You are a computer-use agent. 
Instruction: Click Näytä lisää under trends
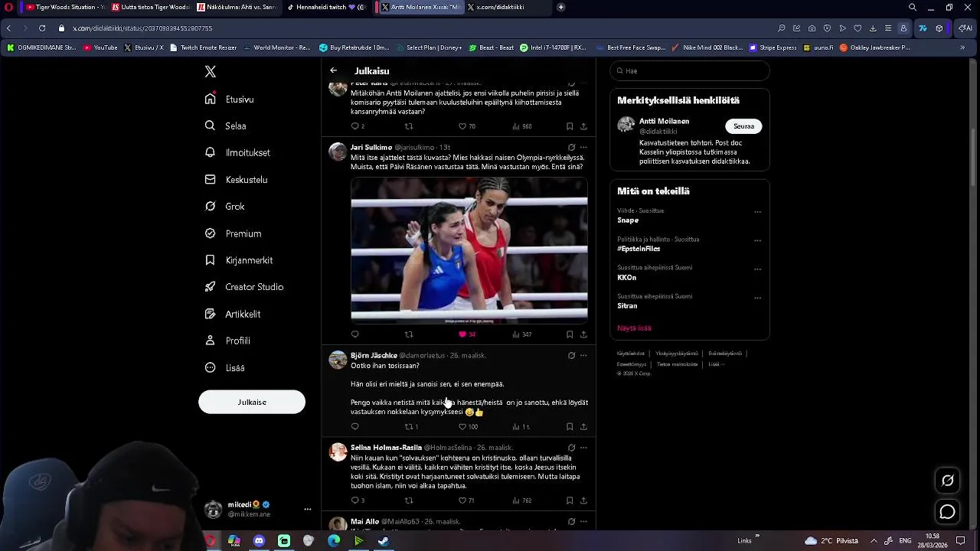coord(634,328)
